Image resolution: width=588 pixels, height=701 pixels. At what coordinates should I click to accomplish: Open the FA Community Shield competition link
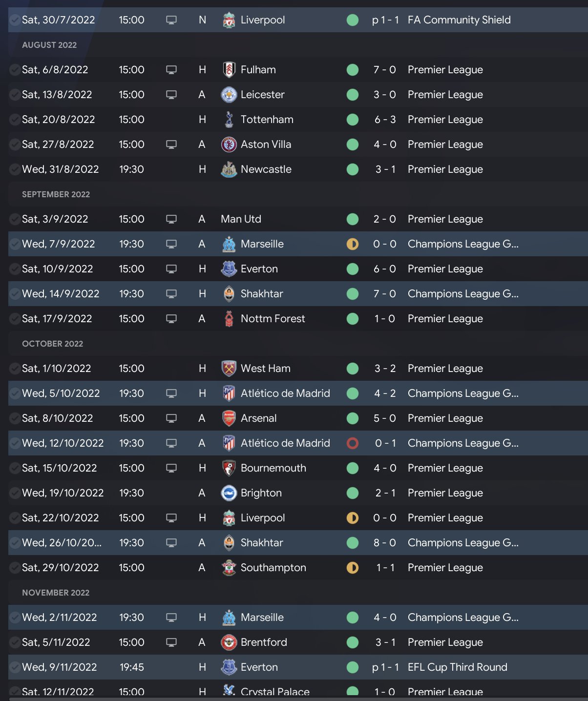[x=459, y=20]
